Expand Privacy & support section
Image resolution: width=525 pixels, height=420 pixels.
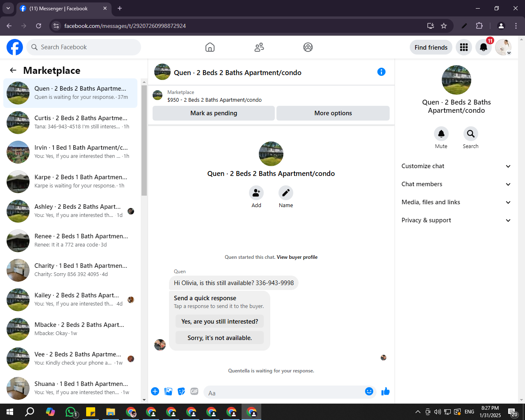click(x=456, y=220)
